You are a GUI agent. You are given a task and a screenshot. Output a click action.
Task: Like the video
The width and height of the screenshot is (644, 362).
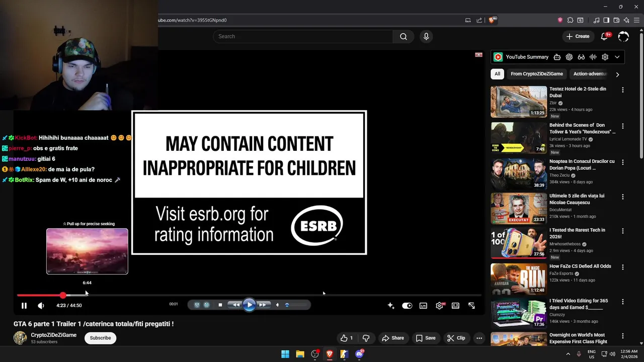coord(347,338)
